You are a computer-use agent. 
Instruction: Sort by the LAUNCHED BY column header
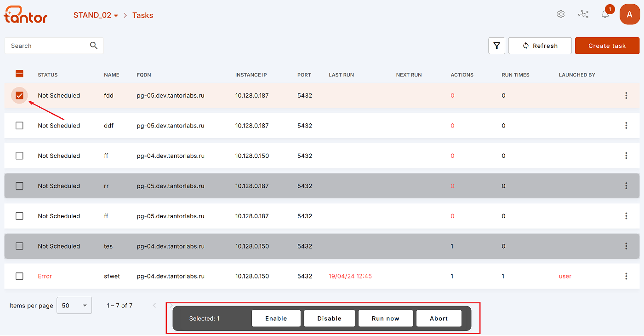[x=577, y=75]
